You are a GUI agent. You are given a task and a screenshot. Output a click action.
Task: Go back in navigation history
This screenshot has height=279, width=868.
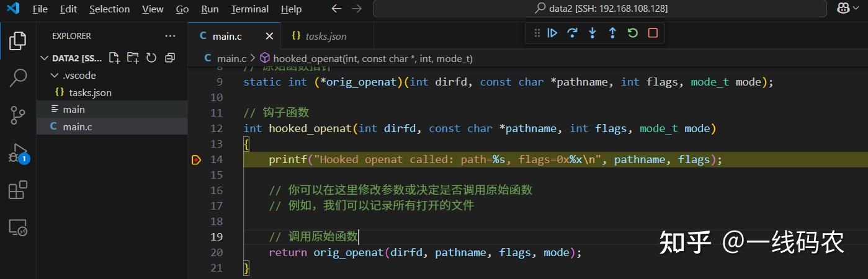pos(336,9)
